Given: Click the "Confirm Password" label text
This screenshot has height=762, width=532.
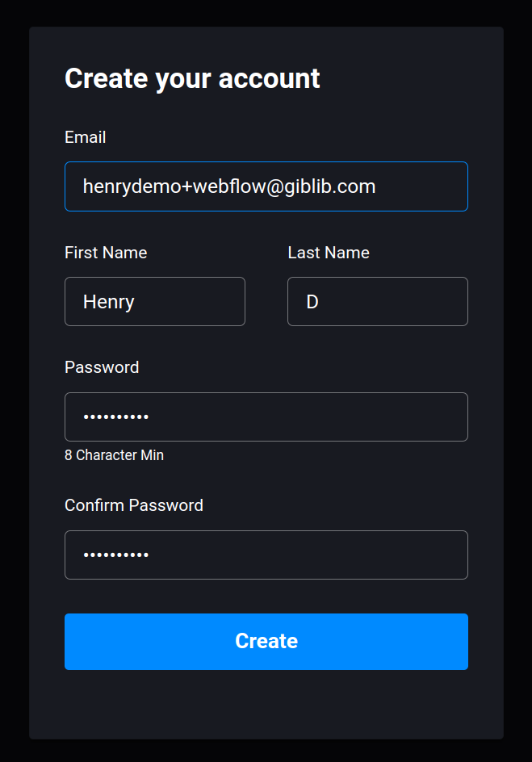Looking at the screenshot, I should pos(134,505).
